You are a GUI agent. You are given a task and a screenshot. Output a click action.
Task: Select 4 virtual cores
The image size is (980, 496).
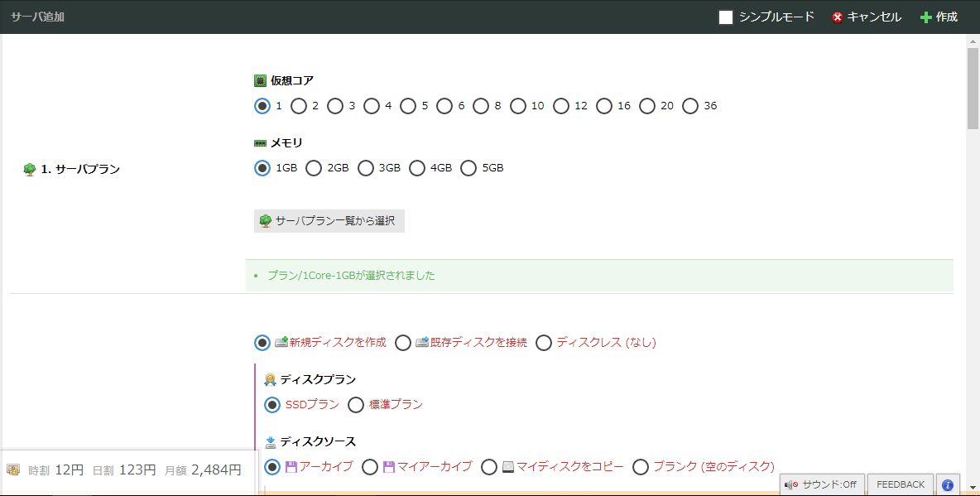coord(372,106)
